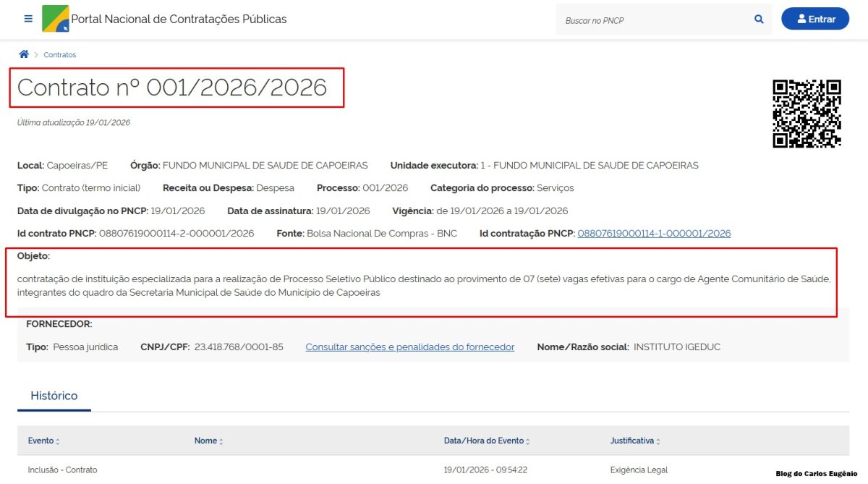This screenshot has height=484, width=868.
Task: Click the contract QR code
Action: pyautogui.click(x=807, y=114)
